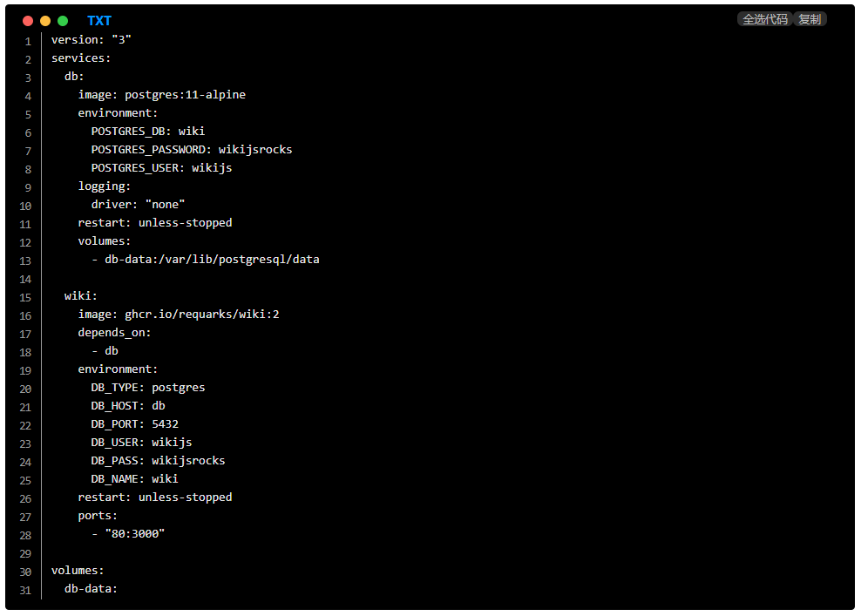Click the blue TXT language label

click(99, 21)
